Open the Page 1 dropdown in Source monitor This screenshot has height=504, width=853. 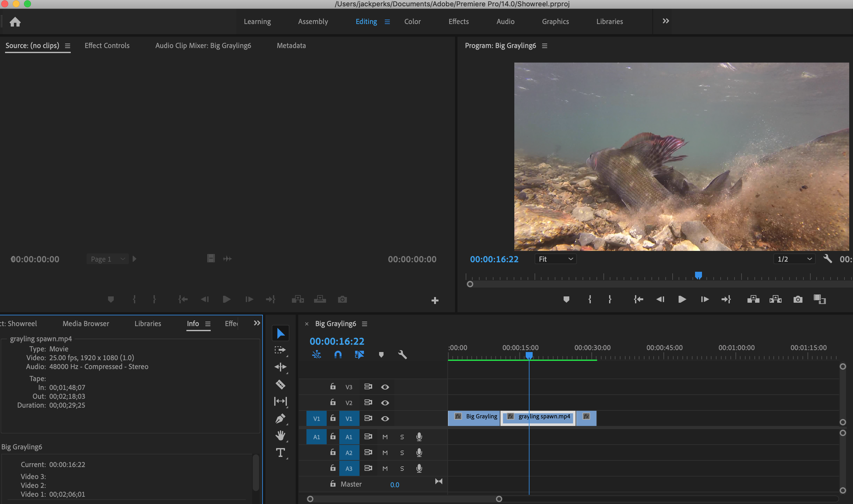(x=107, y=259)
